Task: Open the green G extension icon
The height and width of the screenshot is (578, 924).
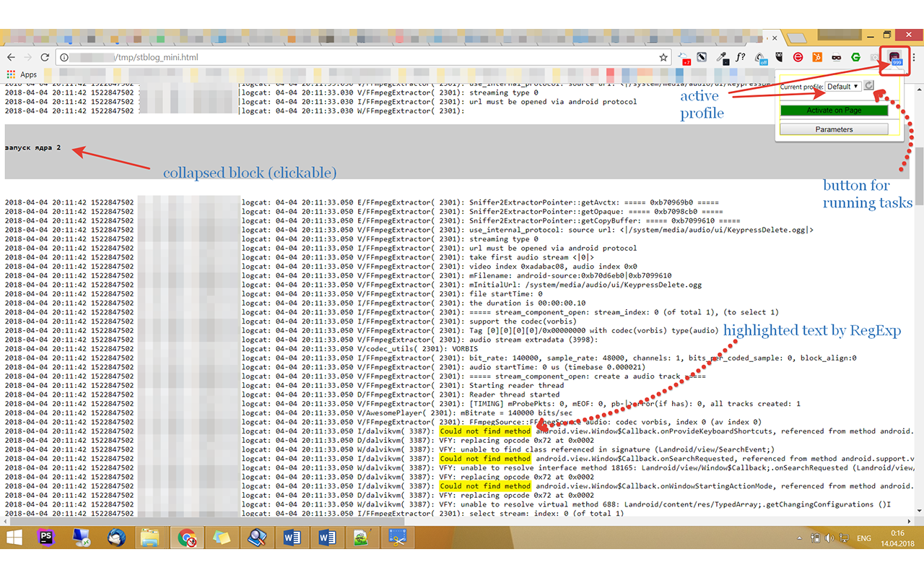Action: click(855, 57)
